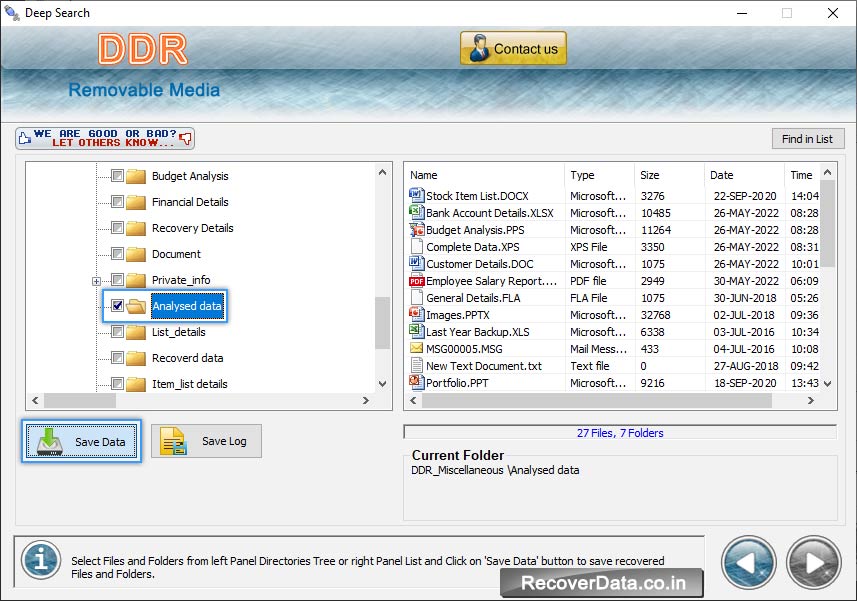Click the Recovery Details folder icon
This screenshot has width=857, height=601.
(x=136, y=228)
